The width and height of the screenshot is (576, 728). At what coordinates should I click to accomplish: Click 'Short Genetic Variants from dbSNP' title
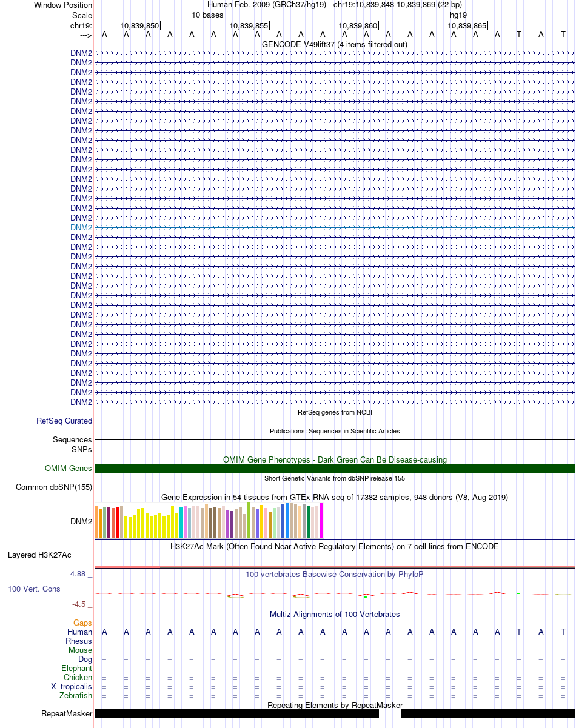(x=335, y=478)
